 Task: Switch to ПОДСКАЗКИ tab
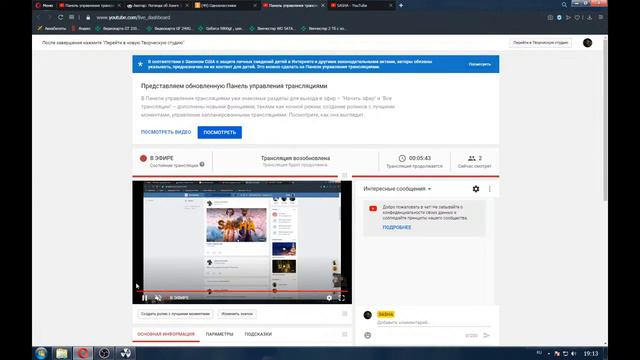pyautogui.click(x=258, y=334)
